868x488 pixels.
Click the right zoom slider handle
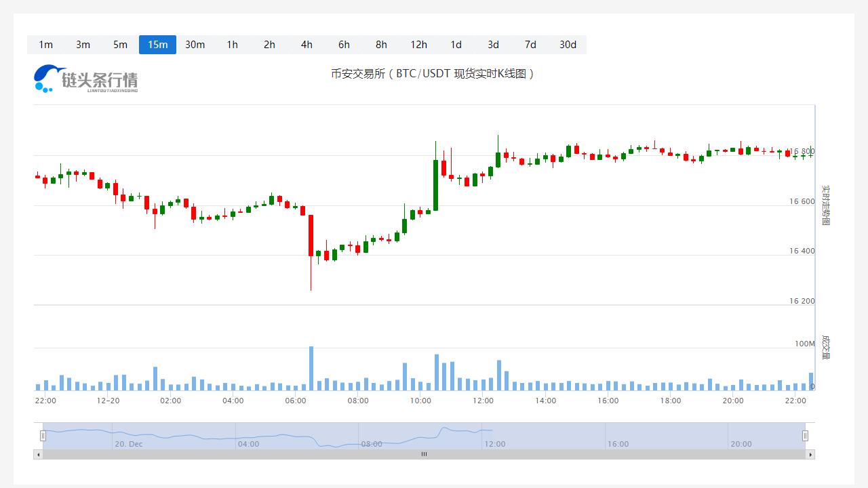pyautogui.click(x=805, y=436)
